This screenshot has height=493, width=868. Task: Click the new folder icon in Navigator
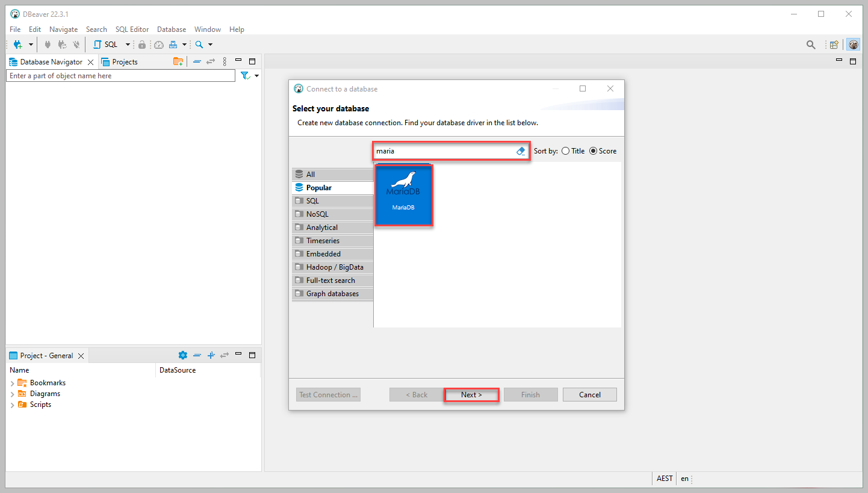tap(178, 61)
